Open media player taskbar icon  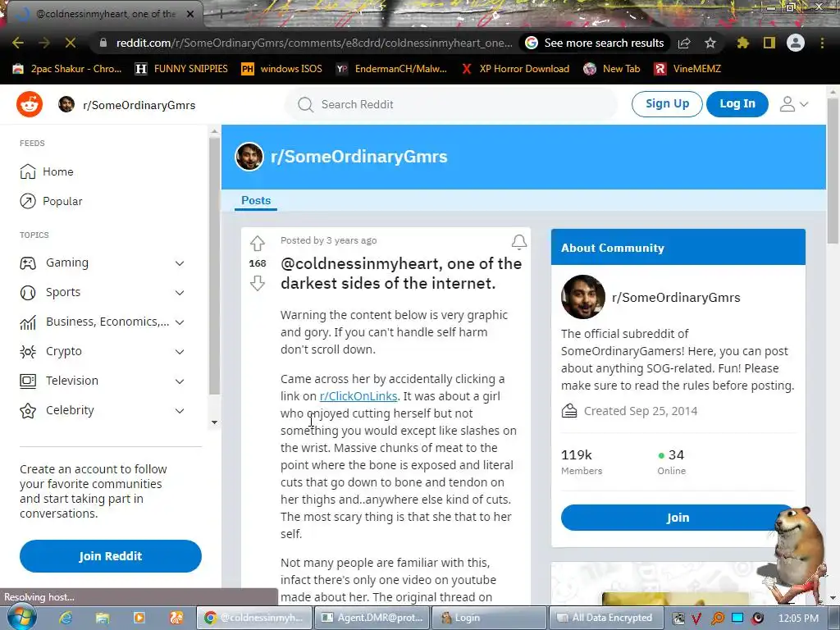click(x=139, y=618)
